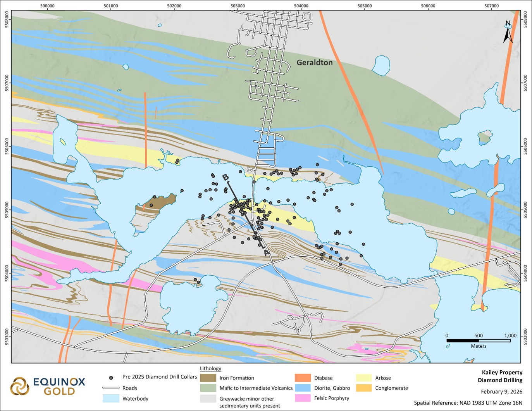Select the Diabase orange swatch

tap(303, 378)
